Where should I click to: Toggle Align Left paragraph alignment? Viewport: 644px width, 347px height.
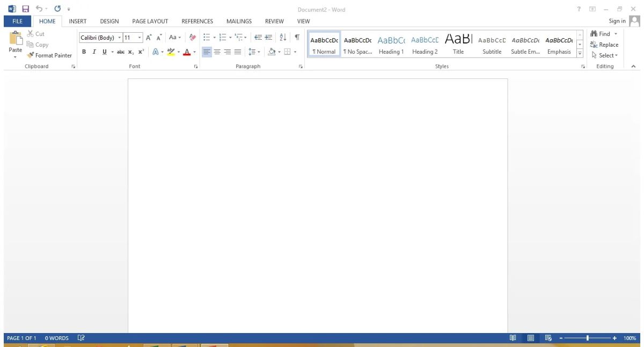click(x=207, y=52)
